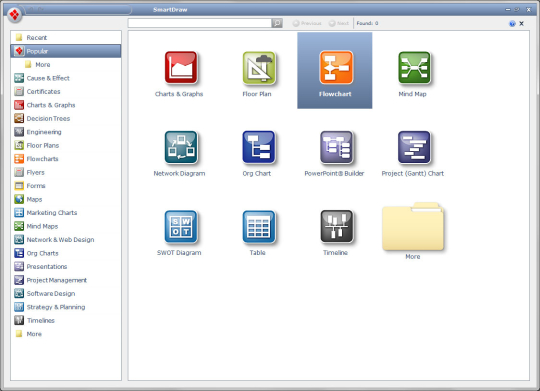The width and height of the screenshot is (540, 391).
Task: Open the SWOT Diagram template icon
Action: 181,226
